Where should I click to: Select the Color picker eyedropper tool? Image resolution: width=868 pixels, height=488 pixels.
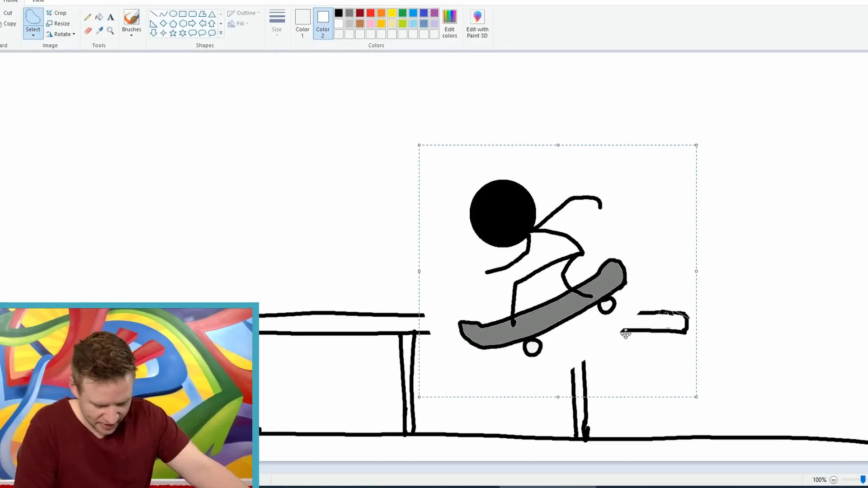pos(99,31)
